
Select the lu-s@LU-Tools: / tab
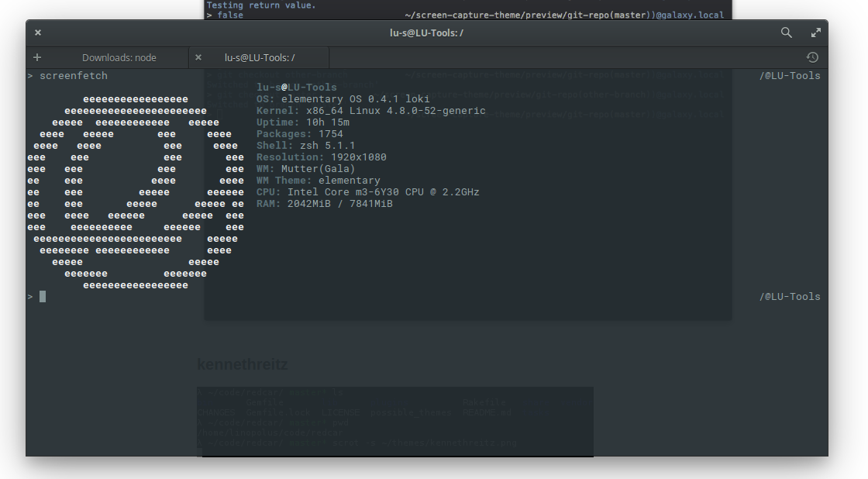pos(260,57)
